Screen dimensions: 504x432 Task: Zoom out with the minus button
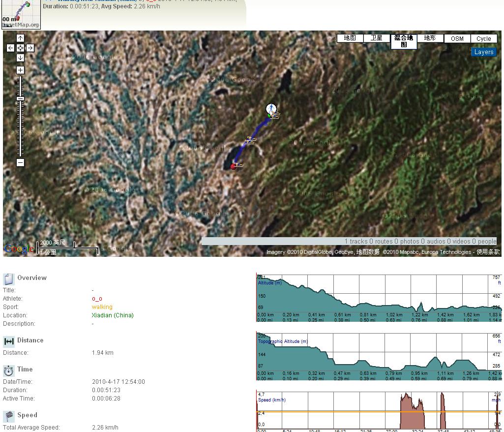point(20,163)
